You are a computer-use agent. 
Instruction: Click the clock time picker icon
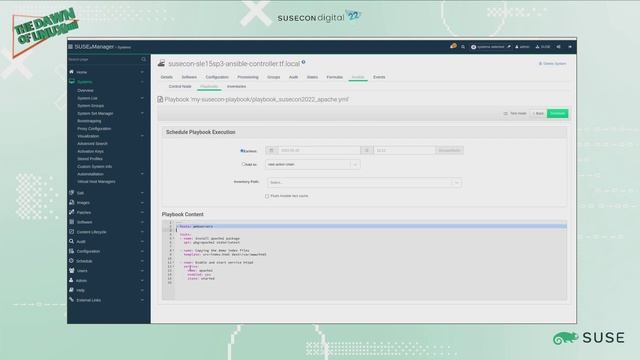367,151
